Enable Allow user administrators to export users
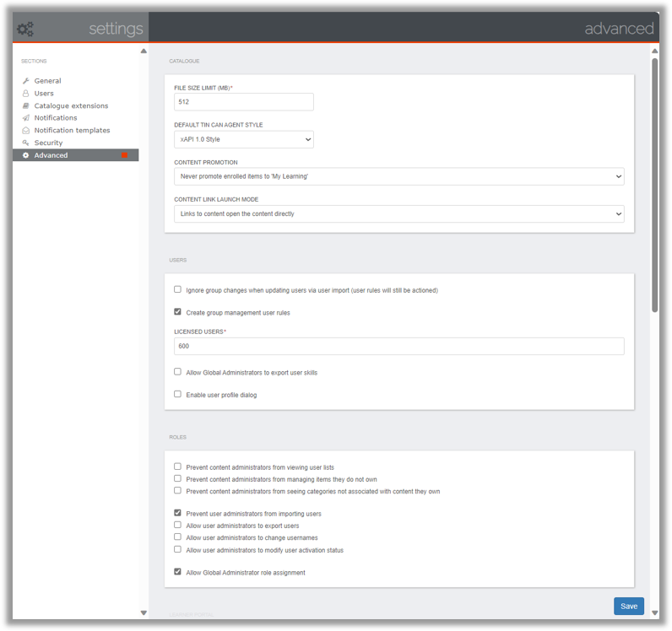 (177, 525)
